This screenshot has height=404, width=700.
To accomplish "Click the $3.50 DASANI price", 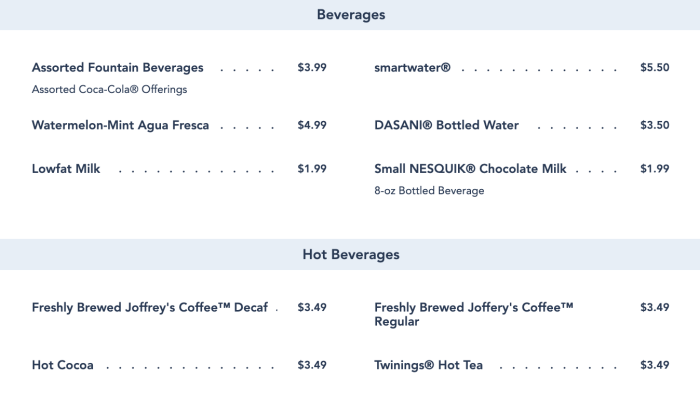I will [x=654, y=125].
